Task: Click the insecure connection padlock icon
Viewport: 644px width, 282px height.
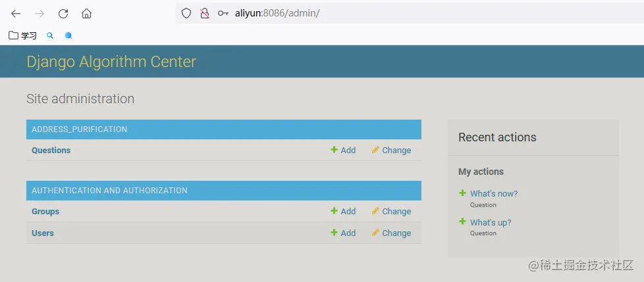Action: tap(205, 14)
